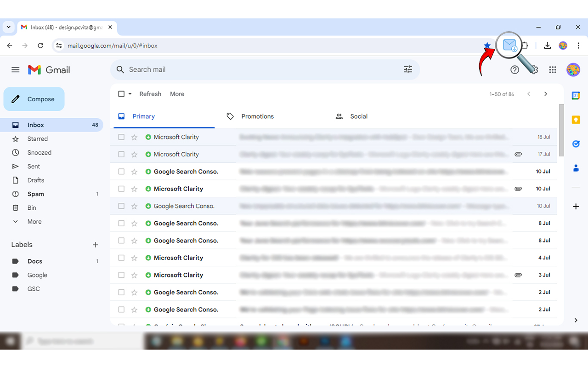This screenshot has width=588, height=368.
Task: Open the Support help icon
Action: click(514, 69)
